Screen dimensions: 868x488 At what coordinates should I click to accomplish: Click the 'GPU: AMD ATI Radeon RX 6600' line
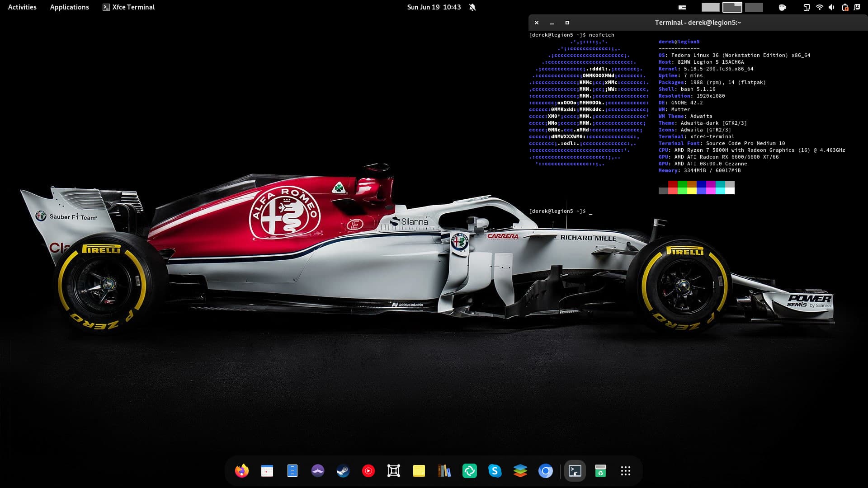point(719,157)
